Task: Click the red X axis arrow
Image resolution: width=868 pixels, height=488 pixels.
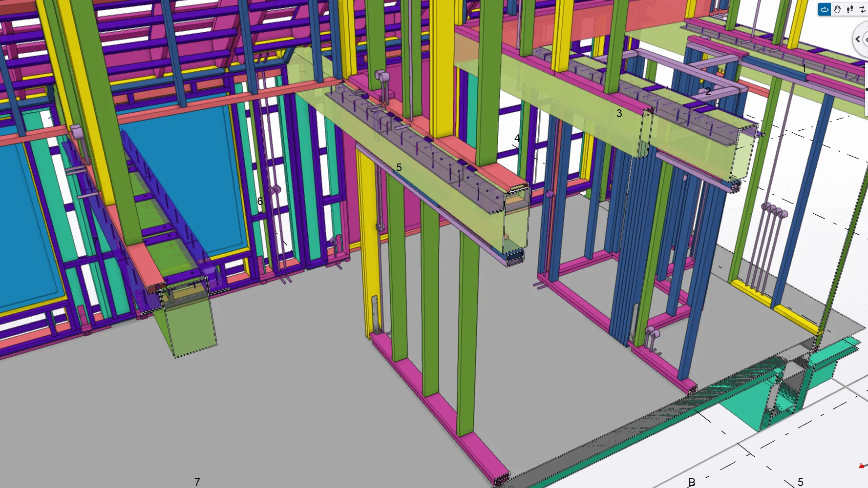Action: tap(862, 466)
